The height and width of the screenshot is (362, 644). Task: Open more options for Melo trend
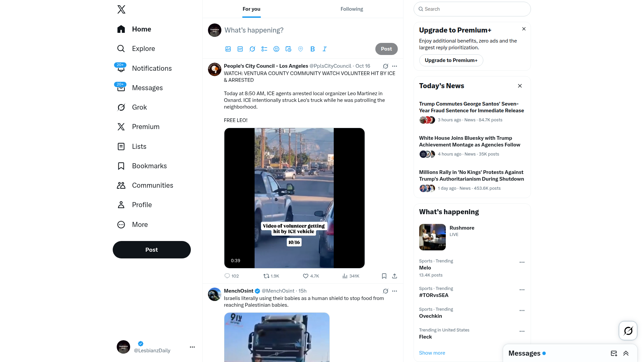(522, 262)
